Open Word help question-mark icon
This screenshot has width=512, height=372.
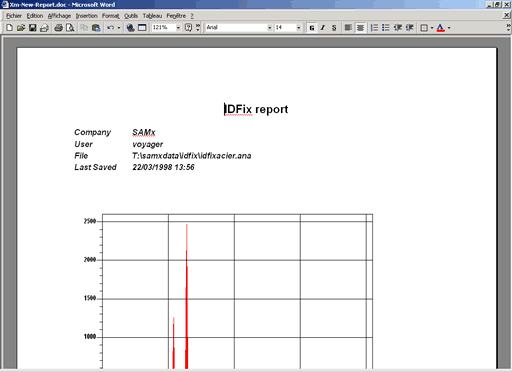tap(188, 28)
